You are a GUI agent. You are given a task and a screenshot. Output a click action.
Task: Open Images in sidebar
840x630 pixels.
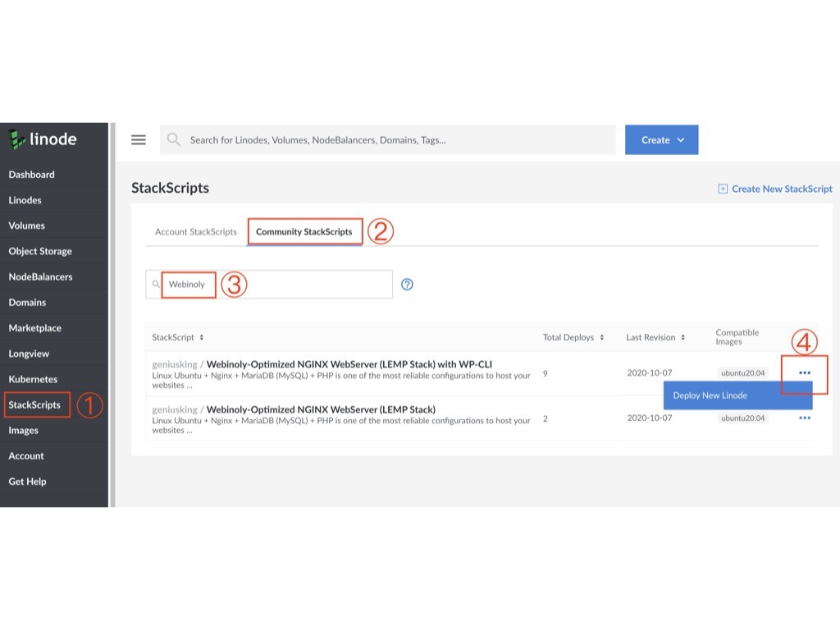[23, 431]
